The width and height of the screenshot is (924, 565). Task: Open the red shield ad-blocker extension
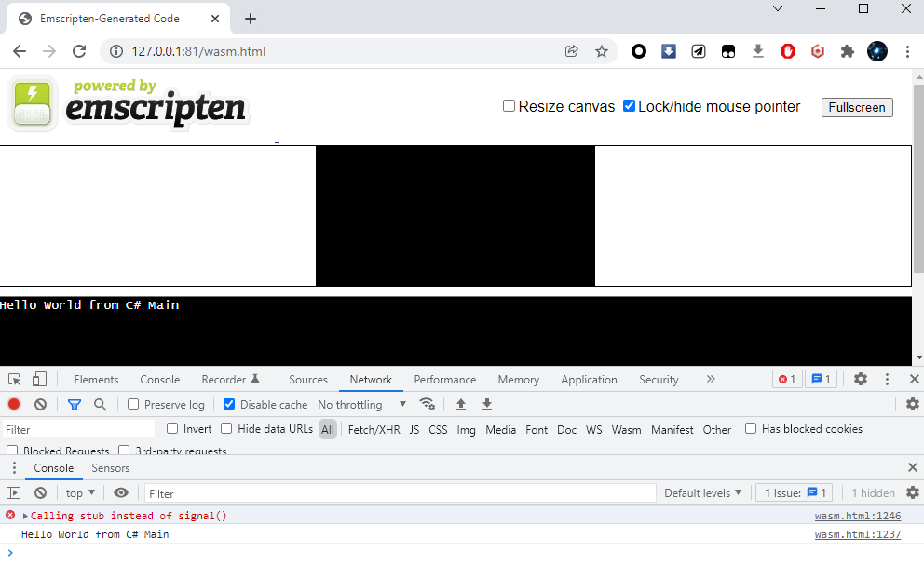[x=788, y=51]
